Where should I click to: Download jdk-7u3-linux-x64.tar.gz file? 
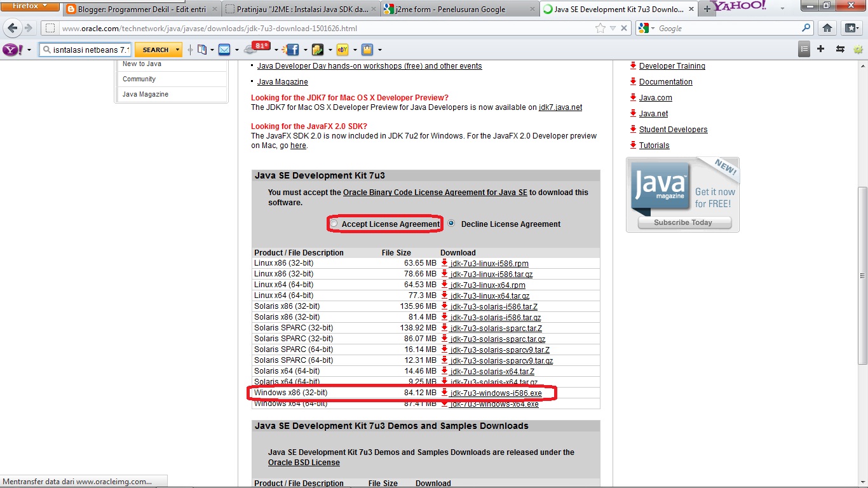(490, 296)
